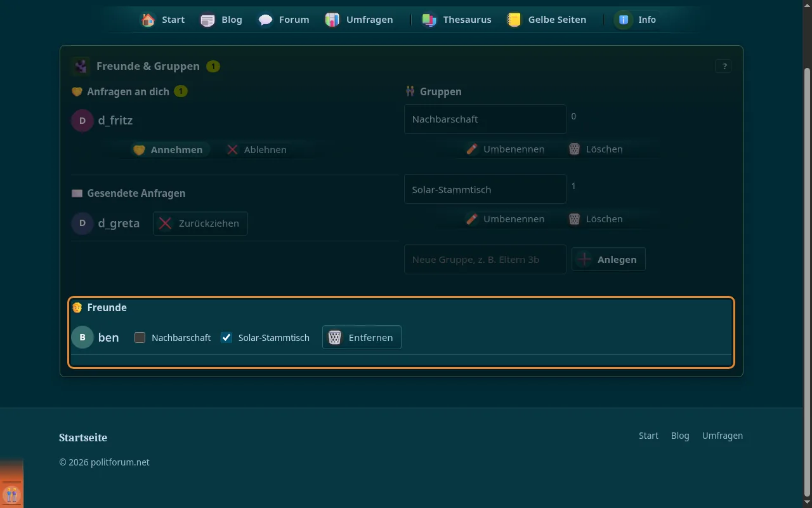Click the Thesaurus books icon
Screen dimensions: 812x508
coord(429,20)
